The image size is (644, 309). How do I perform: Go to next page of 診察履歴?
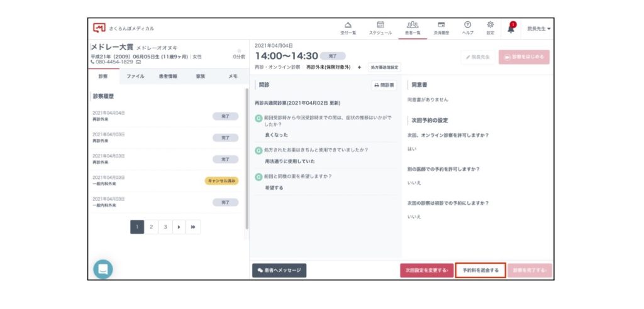pos(178,227)
